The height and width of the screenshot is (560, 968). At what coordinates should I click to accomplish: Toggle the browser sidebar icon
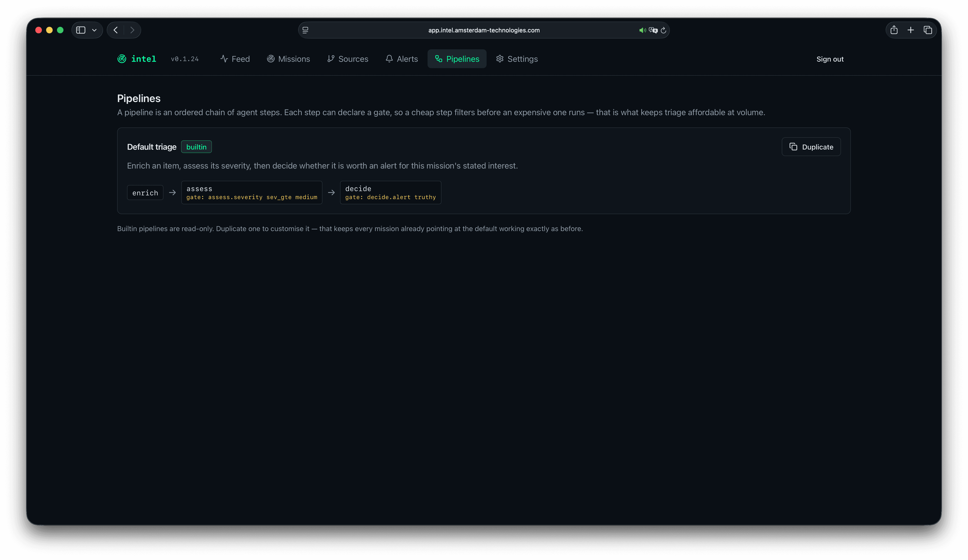[x=81, y=30]
